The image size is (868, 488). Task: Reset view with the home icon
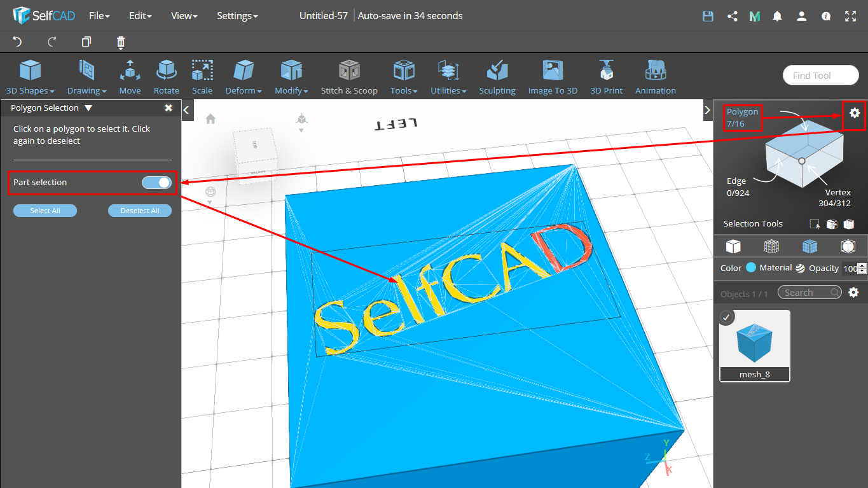coord(210,119)
